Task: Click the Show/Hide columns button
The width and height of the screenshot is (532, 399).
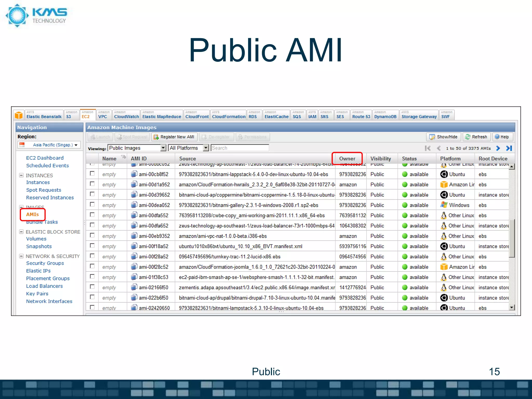Action: 443,137
